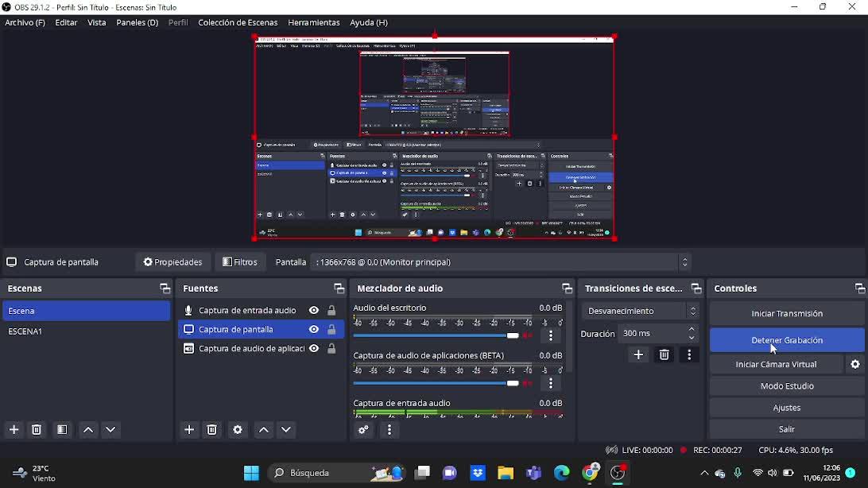Move source down in Fuentes list
Image resolution: width=868 pixels, height=488 pixels.
pyautogui.click(x=286, y=430)
